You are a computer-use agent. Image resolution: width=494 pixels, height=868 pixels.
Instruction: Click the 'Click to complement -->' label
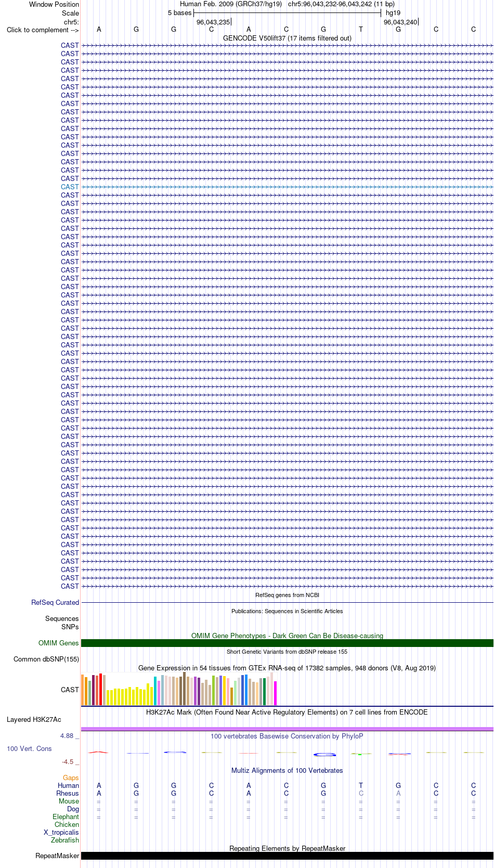[43, 30]
